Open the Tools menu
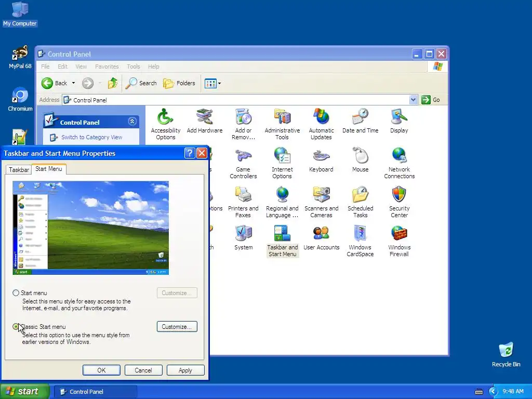This screenshot has height=399, width=532. pyautogui.click(x=134, y=66)
